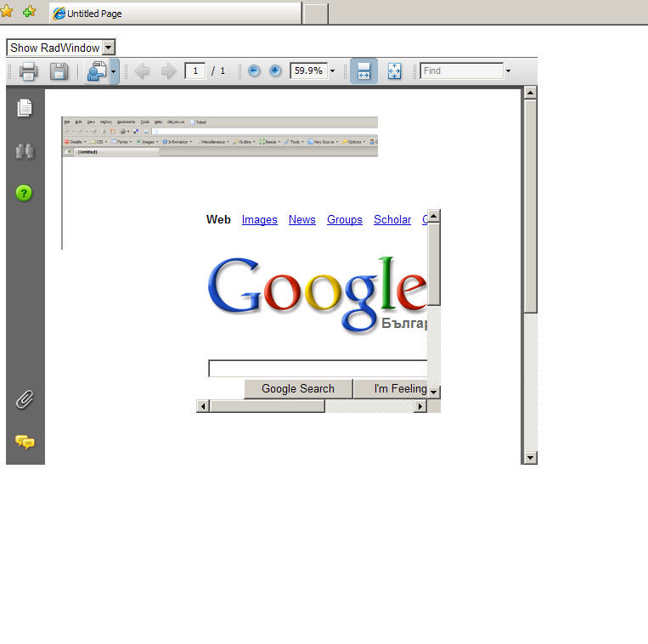Click the collaborate people icon

[97, 71]
